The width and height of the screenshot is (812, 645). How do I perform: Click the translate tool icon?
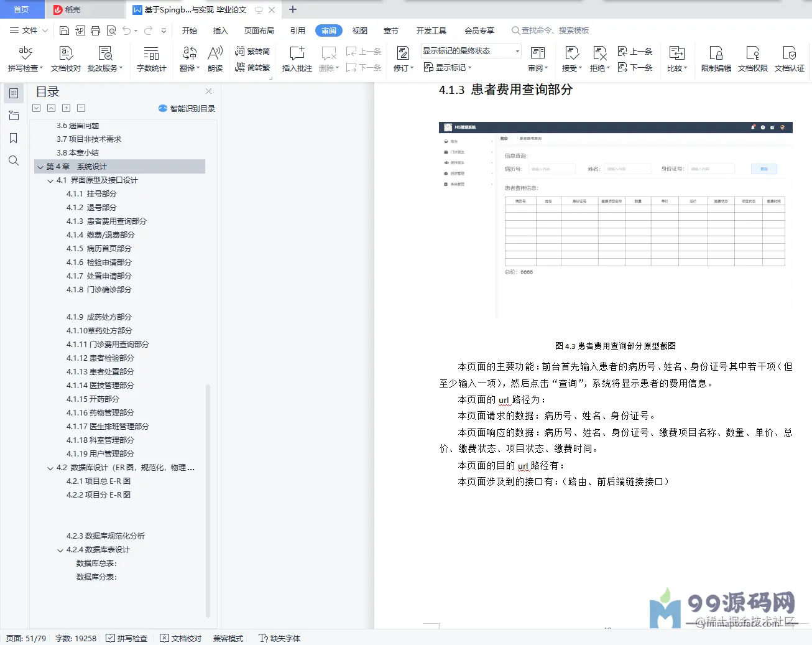(190, 58)
